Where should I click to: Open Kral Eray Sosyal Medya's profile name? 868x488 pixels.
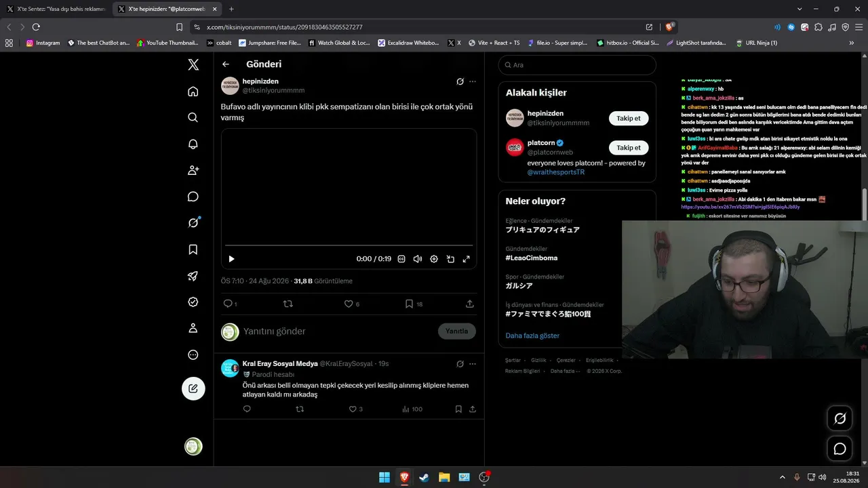click(280, 364)
